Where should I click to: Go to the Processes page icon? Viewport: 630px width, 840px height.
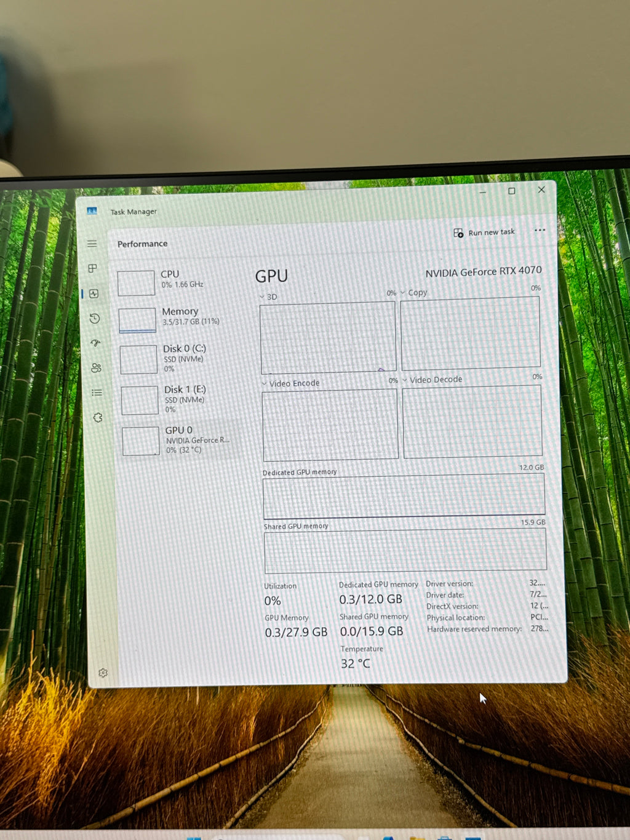coord(93,268)
